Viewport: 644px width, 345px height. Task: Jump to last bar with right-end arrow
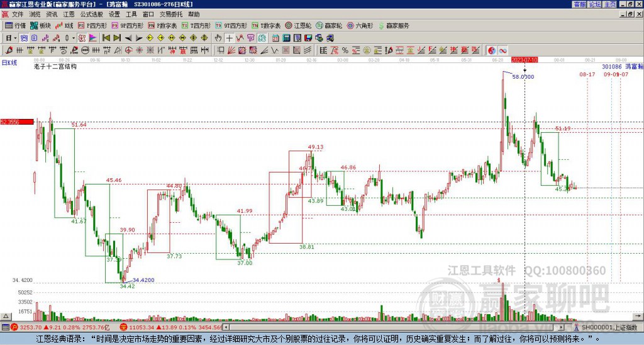pos(117,38)
